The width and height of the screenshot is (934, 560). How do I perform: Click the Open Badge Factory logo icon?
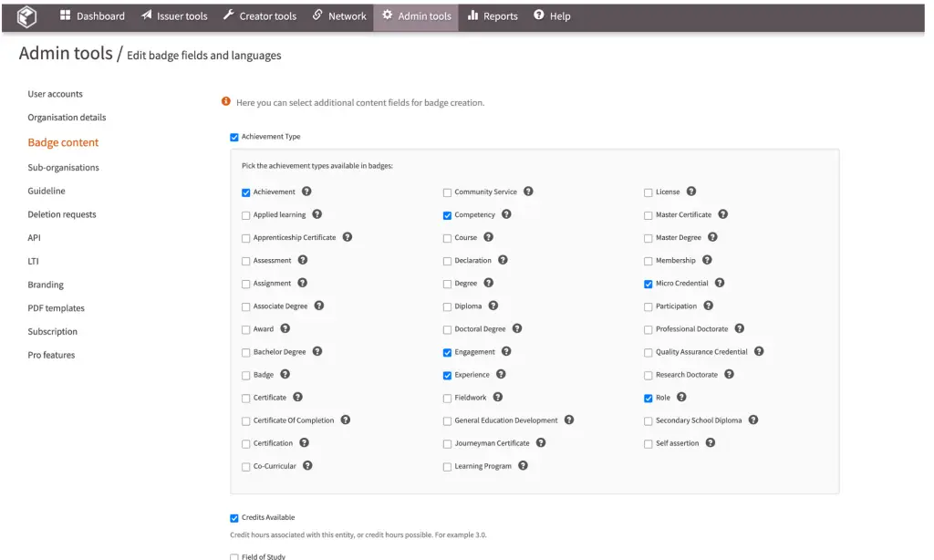[x=27, y=16]
